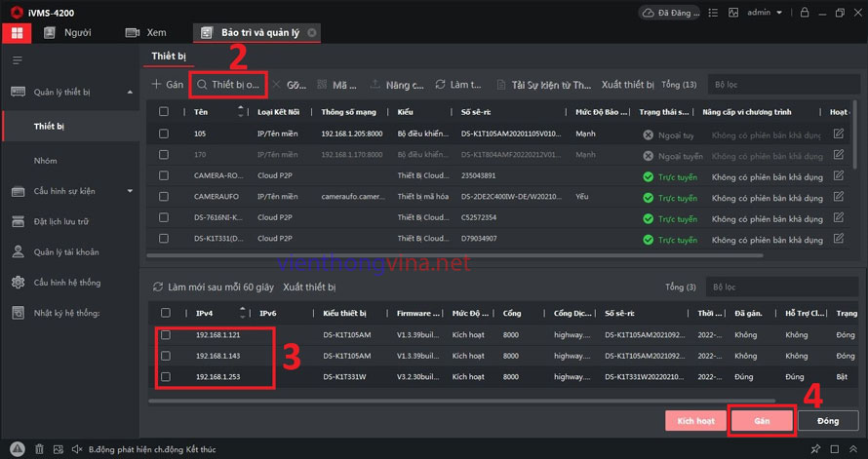Click the alarm warning icon in status bar
The height and width of the screenshot is (459, 868).
(17, 449)
